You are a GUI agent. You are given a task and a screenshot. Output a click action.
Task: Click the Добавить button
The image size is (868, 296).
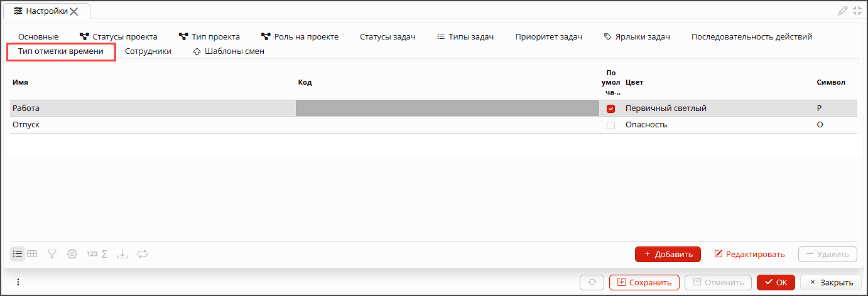[668, 254]
